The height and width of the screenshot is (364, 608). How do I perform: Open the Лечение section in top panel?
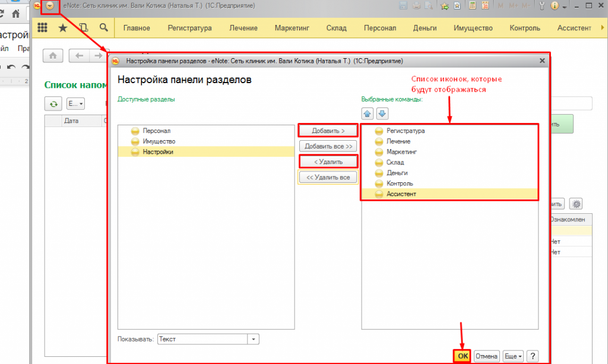[x=243, y=28]
